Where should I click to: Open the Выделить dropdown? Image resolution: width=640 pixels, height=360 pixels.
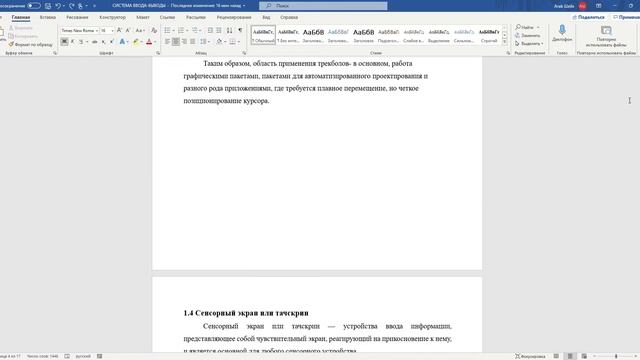click(529, 44)
